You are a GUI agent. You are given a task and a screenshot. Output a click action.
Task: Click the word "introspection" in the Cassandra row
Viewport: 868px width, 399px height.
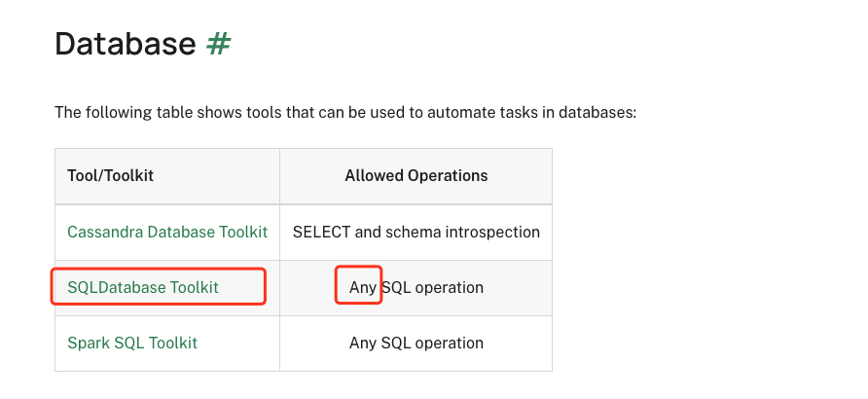tap(494, 232)
